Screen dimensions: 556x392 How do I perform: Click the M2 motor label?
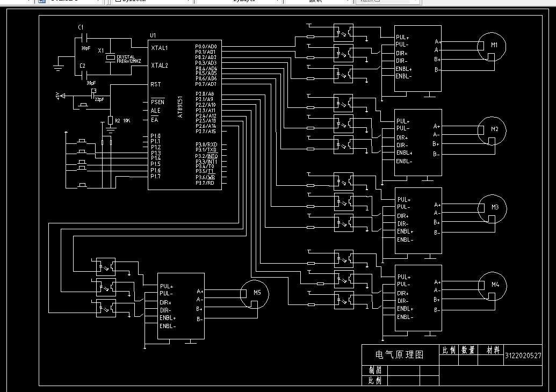(x=495, y=129)
